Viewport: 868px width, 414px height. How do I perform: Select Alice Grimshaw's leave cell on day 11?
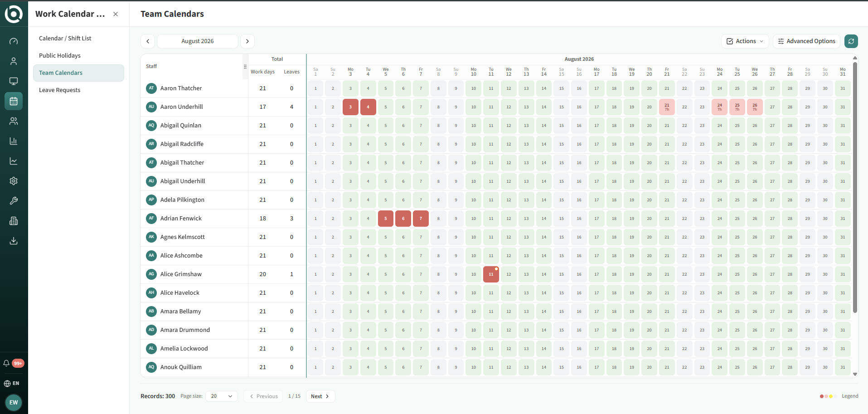pos(491,274)
